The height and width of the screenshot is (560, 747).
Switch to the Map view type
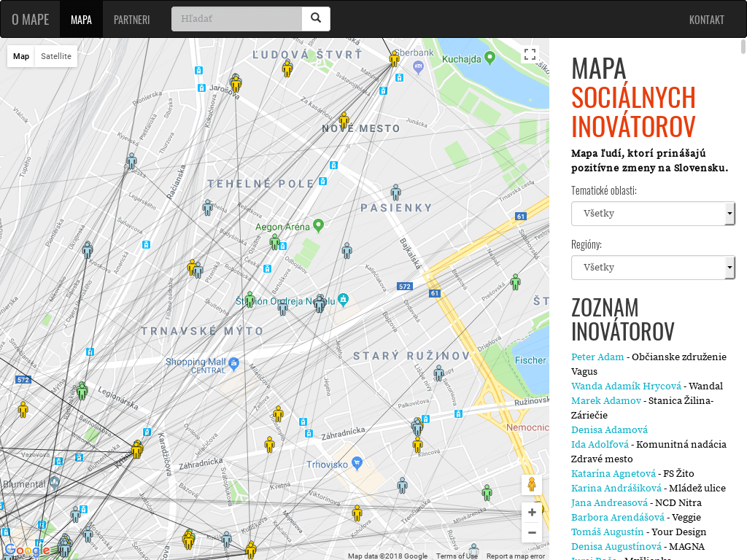click(21, 56)
